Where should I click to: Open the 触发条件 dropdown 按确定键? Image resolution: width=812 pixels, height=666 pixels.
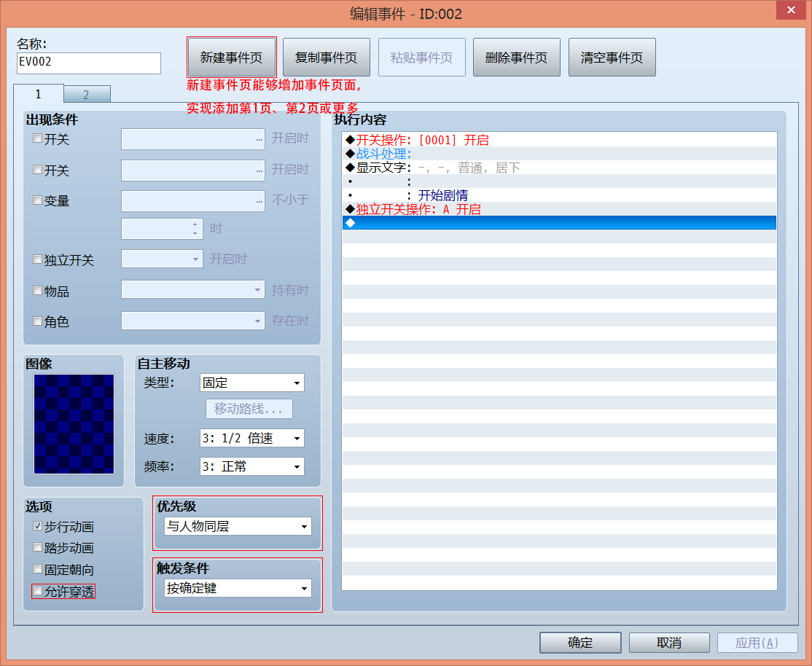pyautogui.click(x=238, y=588)
